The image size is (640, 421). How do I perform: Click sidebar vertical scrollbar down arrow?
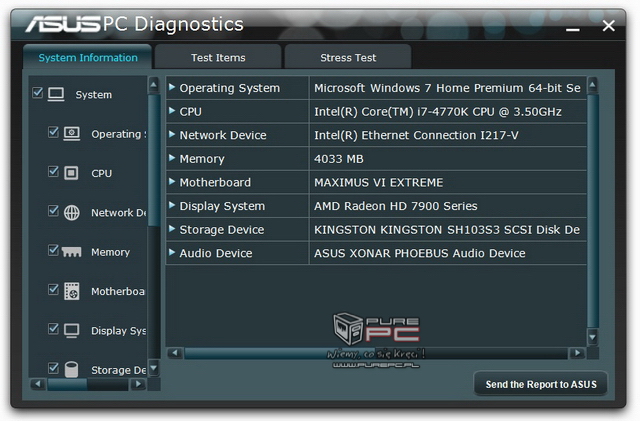pos(153,368)
